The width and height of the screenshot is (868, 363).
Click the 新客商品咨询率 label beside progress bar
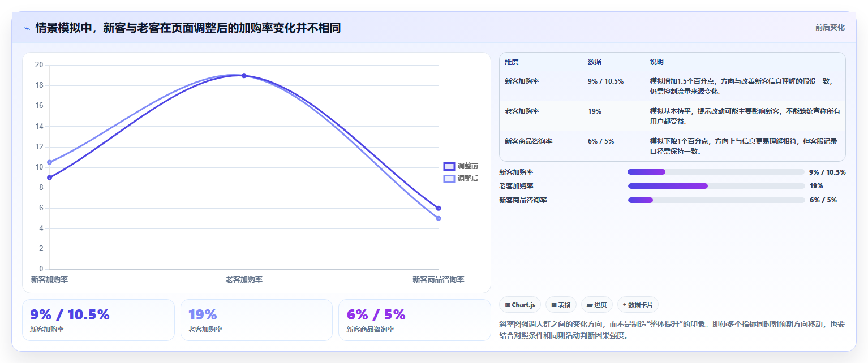(523, 200)
